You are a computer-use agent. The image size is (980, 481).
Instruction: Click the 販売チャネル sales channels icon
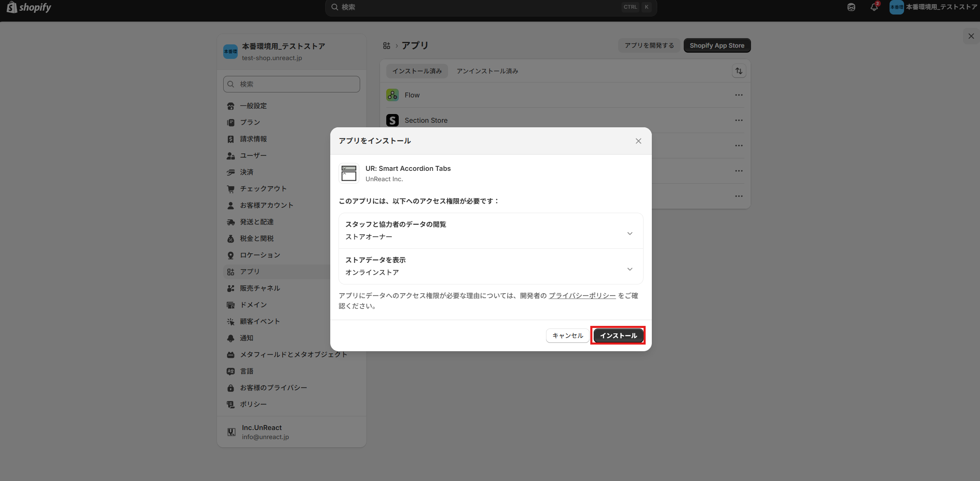(x=231, y=288)
